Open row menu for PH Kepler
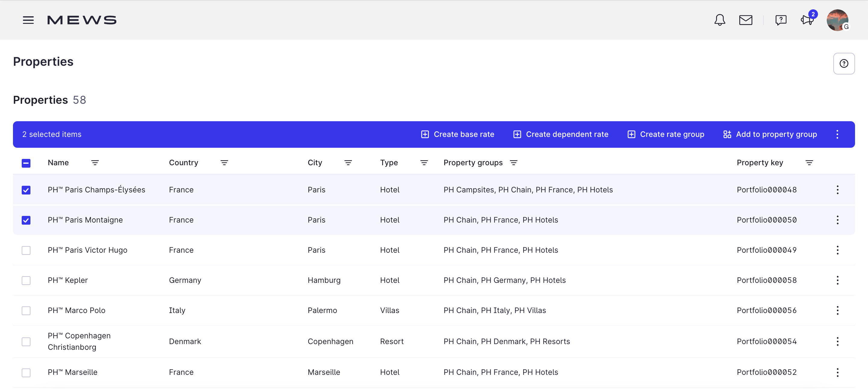 [837, 280]
